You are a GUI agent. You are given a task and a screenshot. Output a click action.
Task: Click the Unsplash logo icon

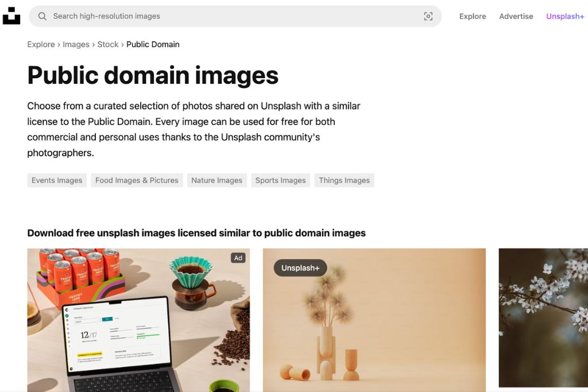pos(11,16)
